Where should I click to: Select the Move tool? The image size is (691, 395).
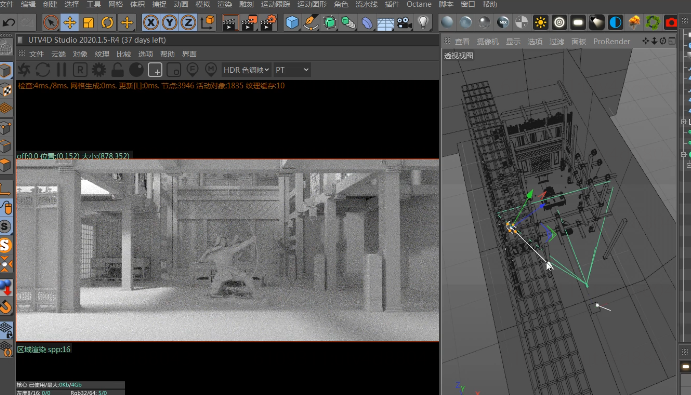pyautogui.click(x=70, y=22)
